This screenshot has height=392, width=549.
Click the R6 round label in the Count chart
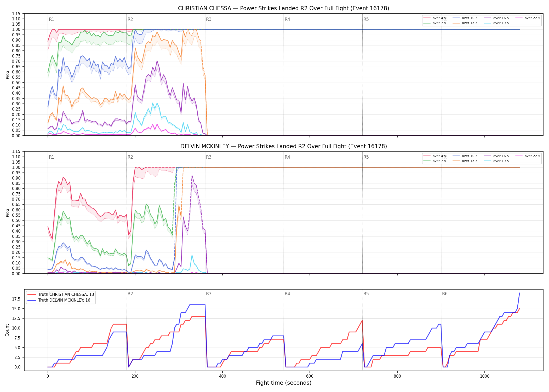pyautogui.click(x=445, y=294)
